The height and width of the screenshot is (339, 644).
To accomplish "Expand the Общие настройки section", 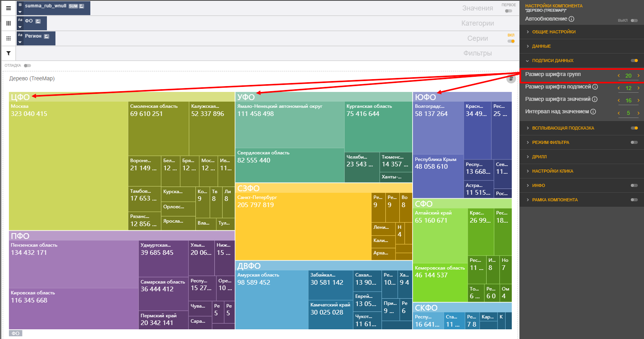I will [554, 32].
